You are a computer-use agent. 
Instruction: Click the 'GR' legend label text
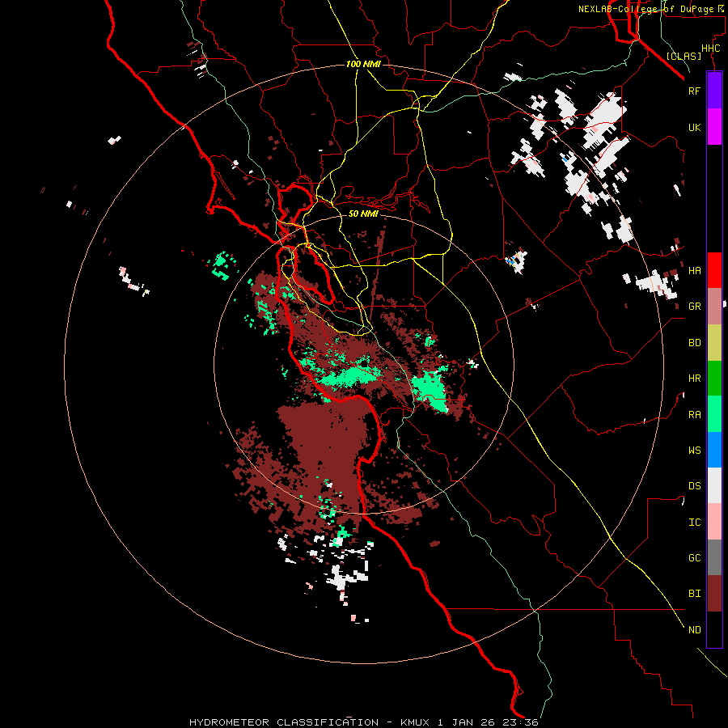pyautogui.click(x=694, y=307)
